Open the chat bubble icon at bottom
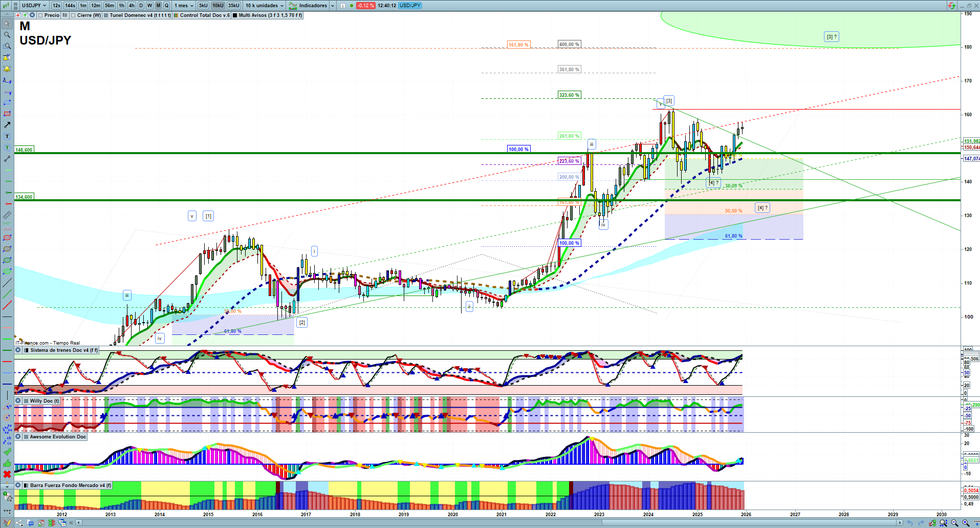The height and width of the screenshot is (528, 980). pos(31,523)
